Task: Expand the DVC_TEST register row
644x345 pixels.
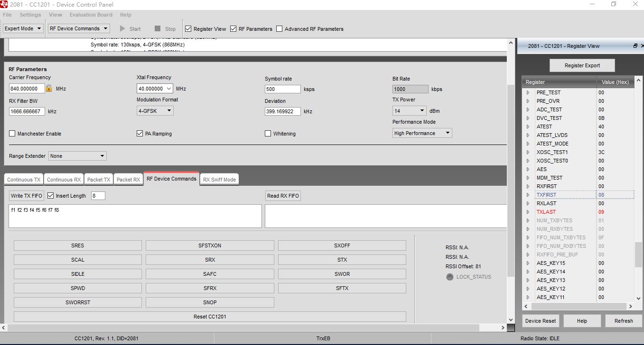Action: 528,118
